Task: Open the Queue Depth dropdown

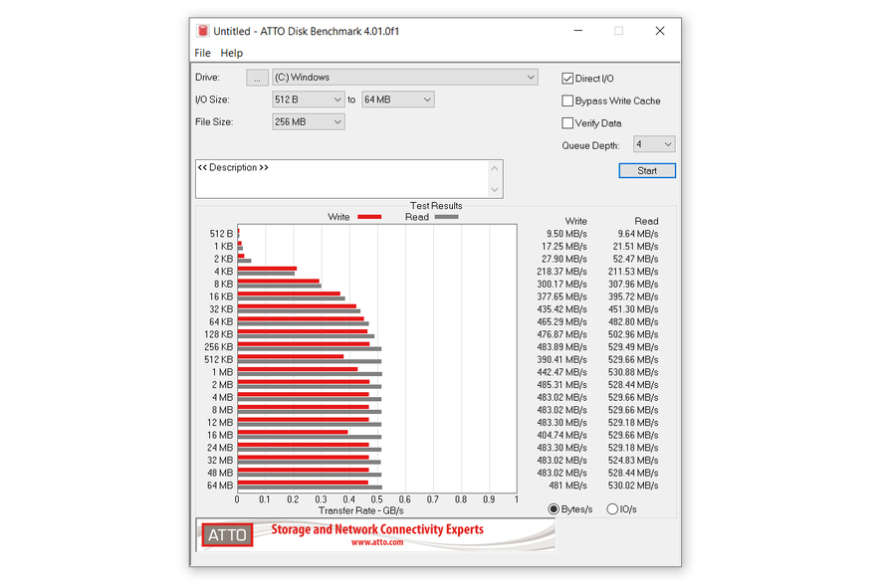Action: tap(654, 144)
